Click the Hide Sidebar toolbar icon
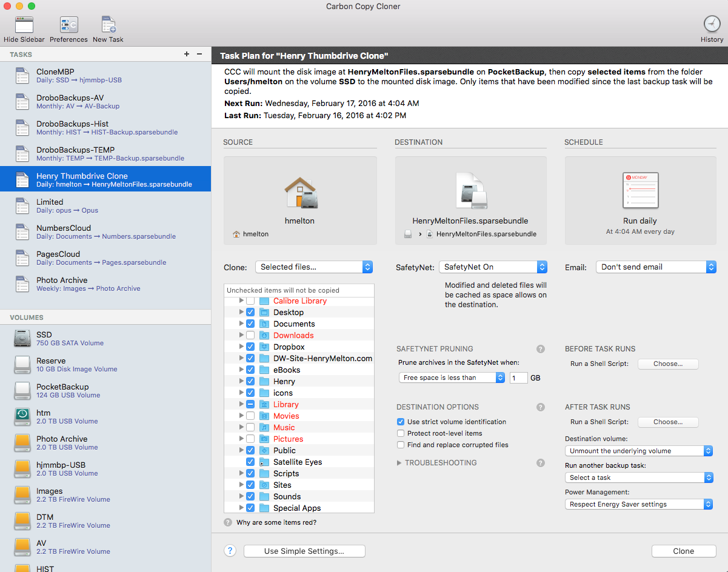Viewport: 728px width, 572px height. pos(24,25)
